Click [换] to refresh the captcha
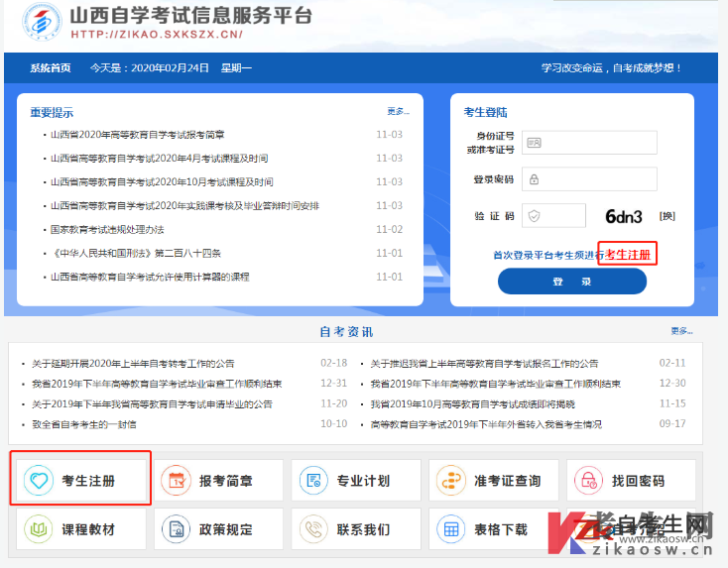728x568 pixels. point(667,216)
